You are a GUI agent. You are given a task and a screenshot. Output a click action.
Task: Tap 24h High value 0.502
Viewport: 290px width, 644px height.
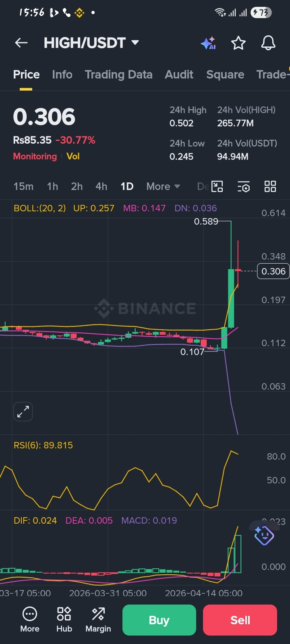coord(181,123)
